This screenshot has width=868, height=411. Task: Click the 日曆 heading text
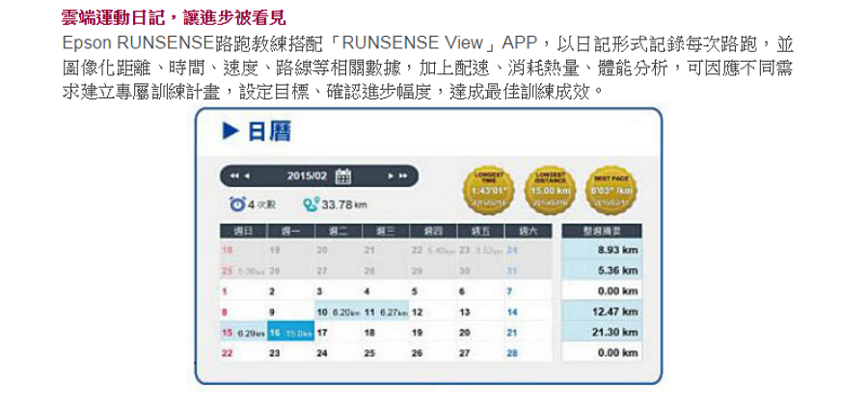click(x=268, y=132)
